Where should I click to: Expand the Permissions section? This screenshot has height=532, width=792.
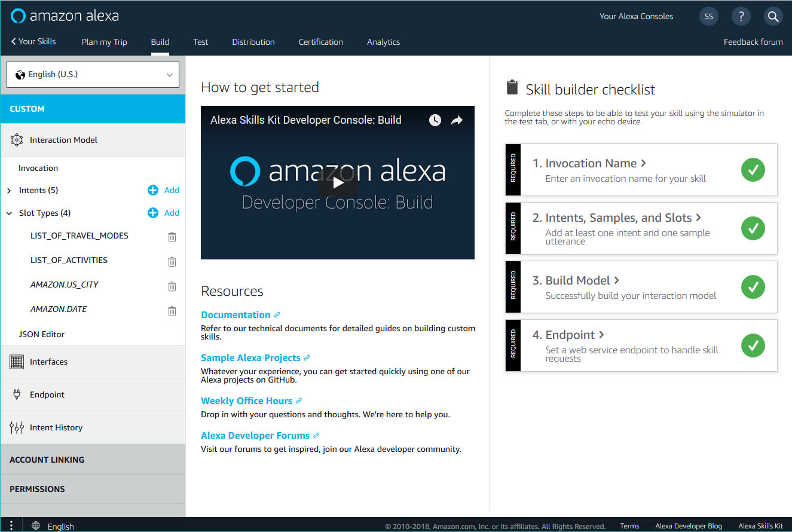[x=93, y=489]
